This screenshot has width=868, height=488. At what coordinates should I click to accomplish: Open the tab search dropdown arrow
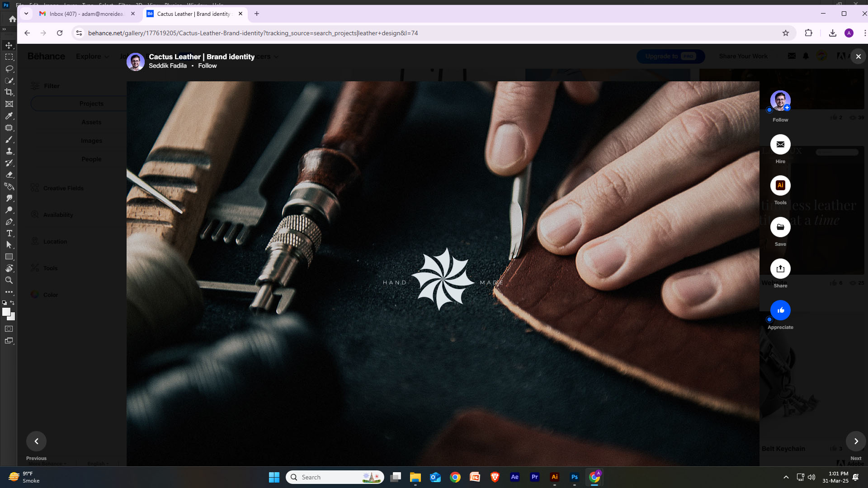26,14
